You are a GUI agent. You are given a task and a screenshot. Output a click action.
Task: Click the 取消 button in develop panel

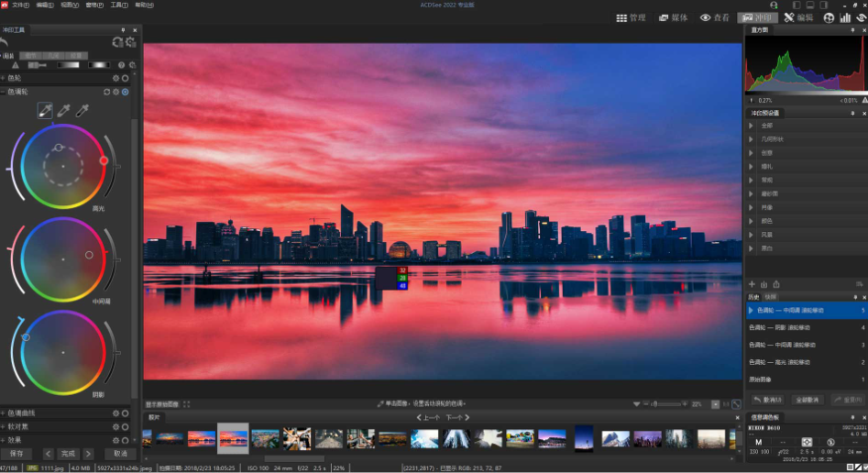click(x=119, y=454)
